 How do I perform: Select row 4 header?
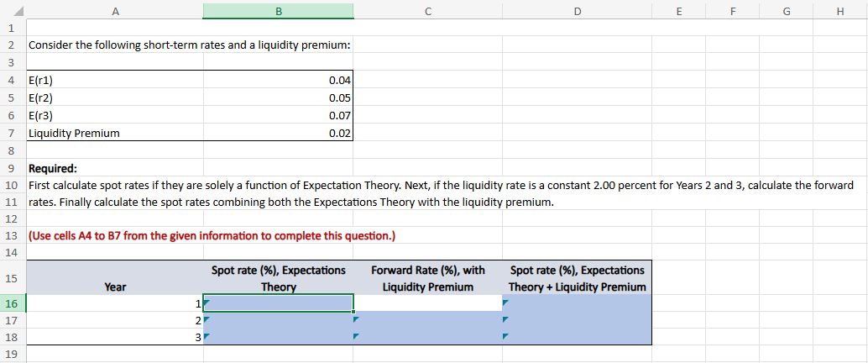pyautogui.click(x=13, y=81)
